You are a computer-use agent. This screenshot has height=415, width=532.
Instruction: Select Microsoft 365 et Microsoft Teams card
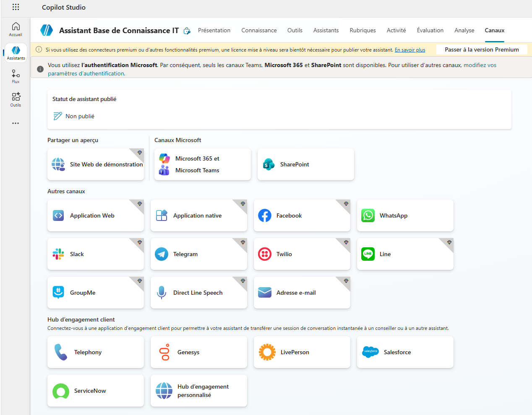[202, 164]
